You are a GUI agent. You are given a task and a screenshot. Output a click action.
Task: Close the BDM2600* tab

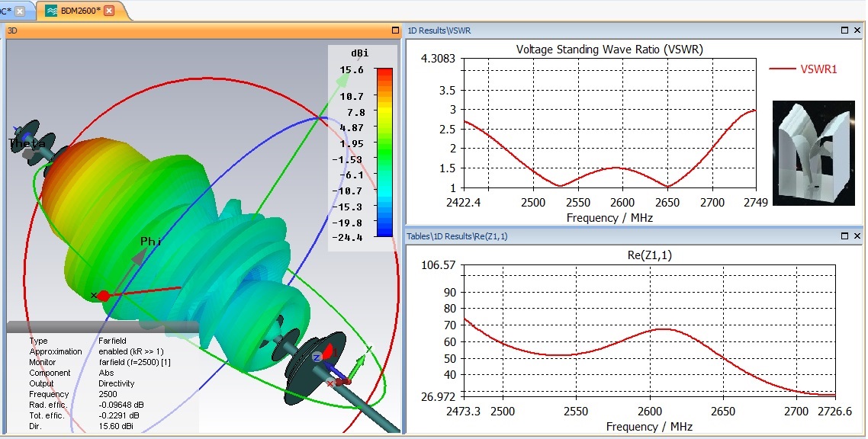pos(110,11)
